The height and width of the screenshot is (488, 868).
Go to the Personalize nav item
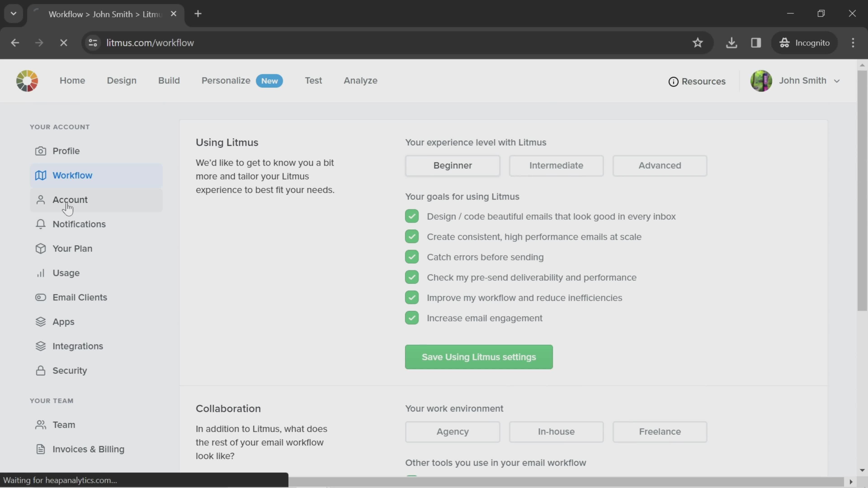pyautogui.click(x=226, y=80)
